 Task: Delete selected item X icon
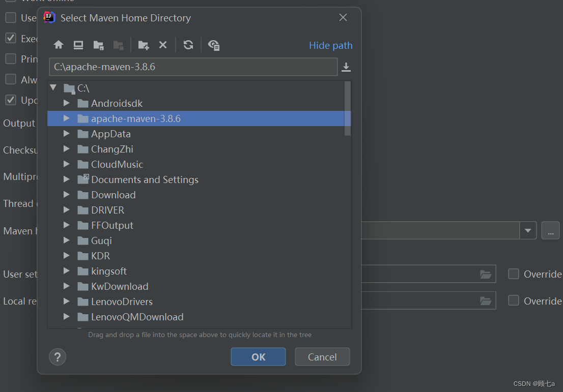tap(163, 45)
